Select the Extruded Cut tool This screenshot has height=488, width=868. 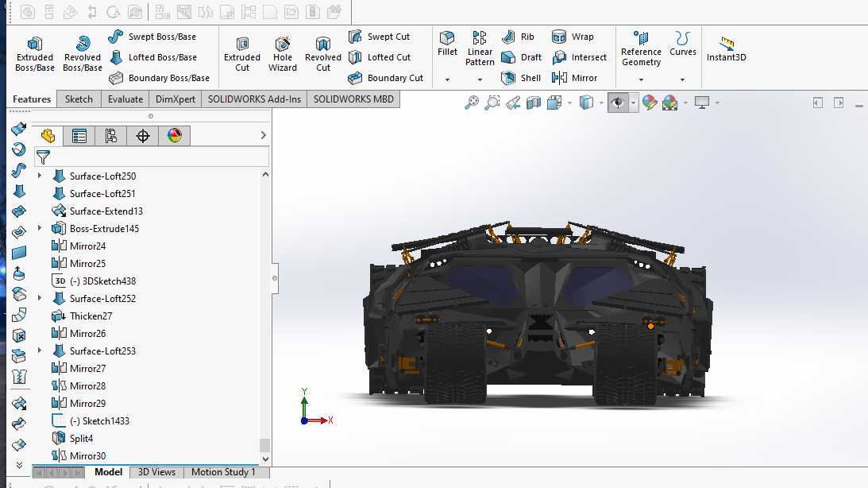pyautogui.click(x=242, y=54)
